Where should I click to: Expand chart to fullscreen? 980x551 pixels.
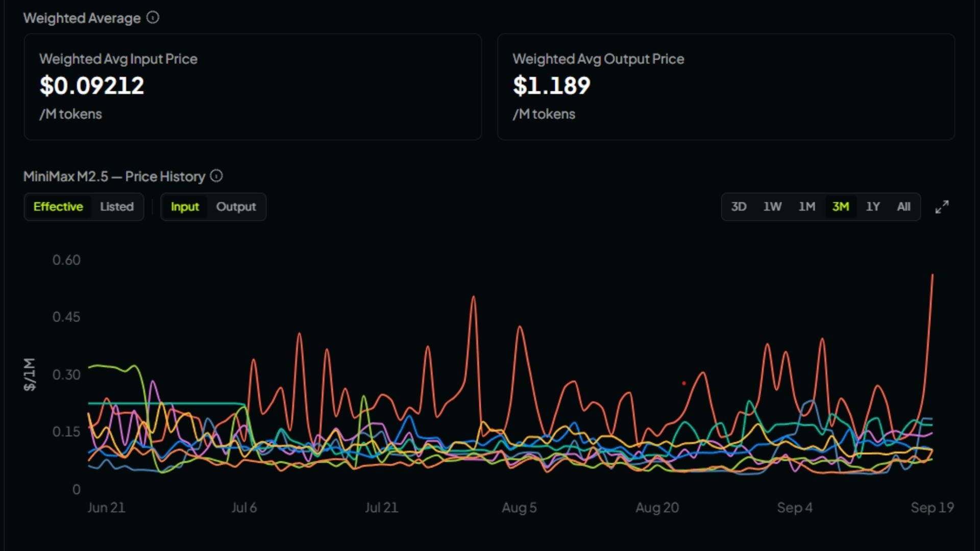(942, 207)
